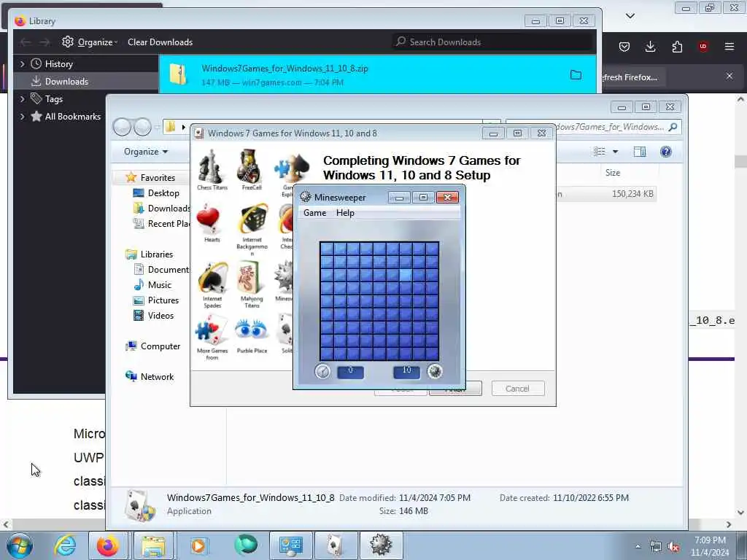The width and height of the screenshot is (747, 560).
Task: Open the Firefox hamburger menu
Action: point(729,47)
